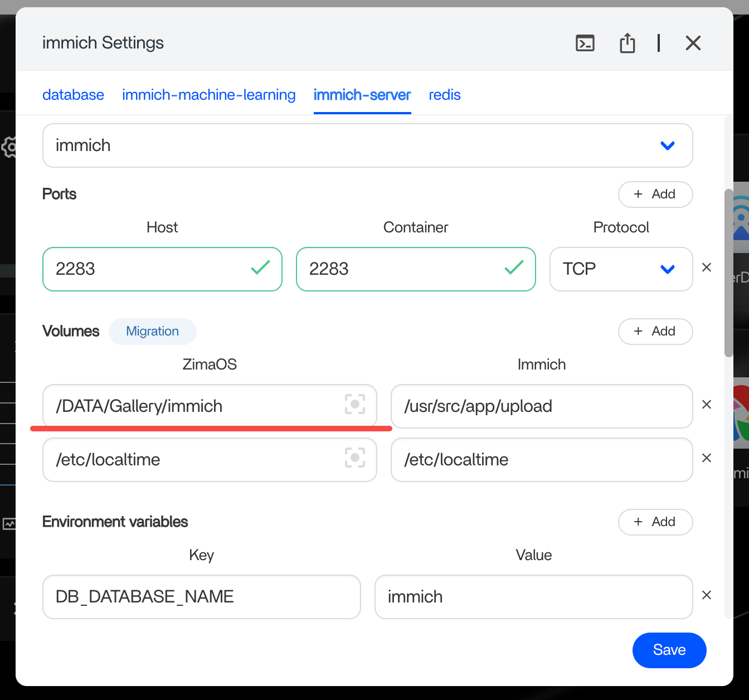This screenshot has width=749, height=700.
Task: Close the immich Settings dialog
Action: 693,43
